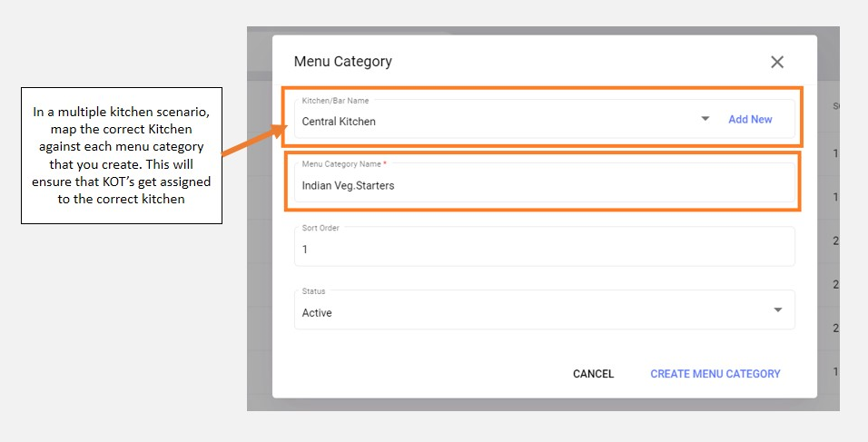Click the Sort Order label text

(321, 228)
